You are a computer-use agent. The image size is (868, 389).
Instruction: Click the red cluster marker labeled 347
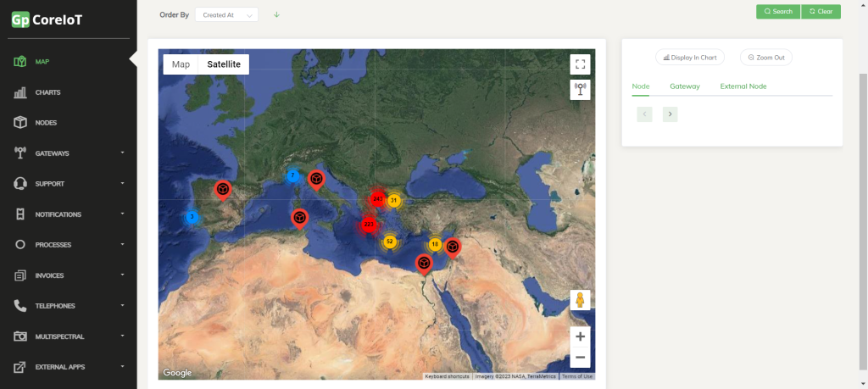[x=377, y=198]
